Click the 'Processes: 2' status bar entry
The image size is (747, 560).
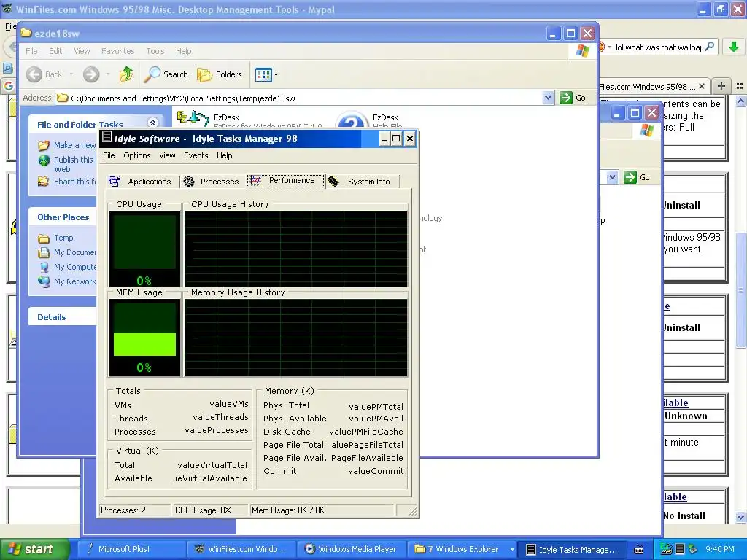[x=135, y=510]
